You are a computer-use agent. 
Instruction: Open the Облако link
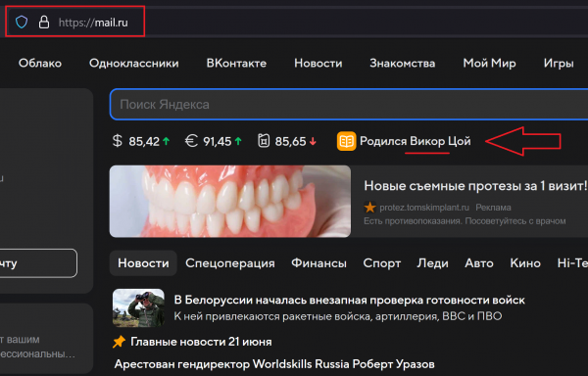[40, 64]
